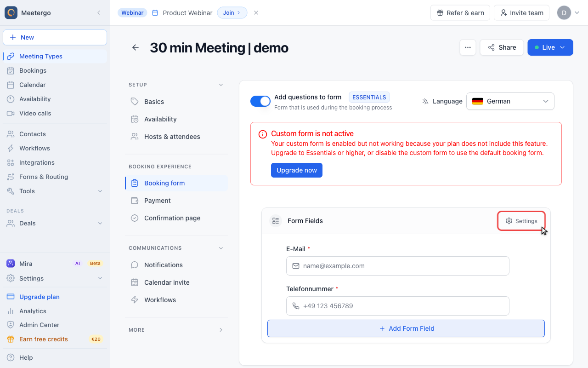This screenshot has width=588, height=368.
Task: Click the Form Fields list icon
Action: pos(276,221)
